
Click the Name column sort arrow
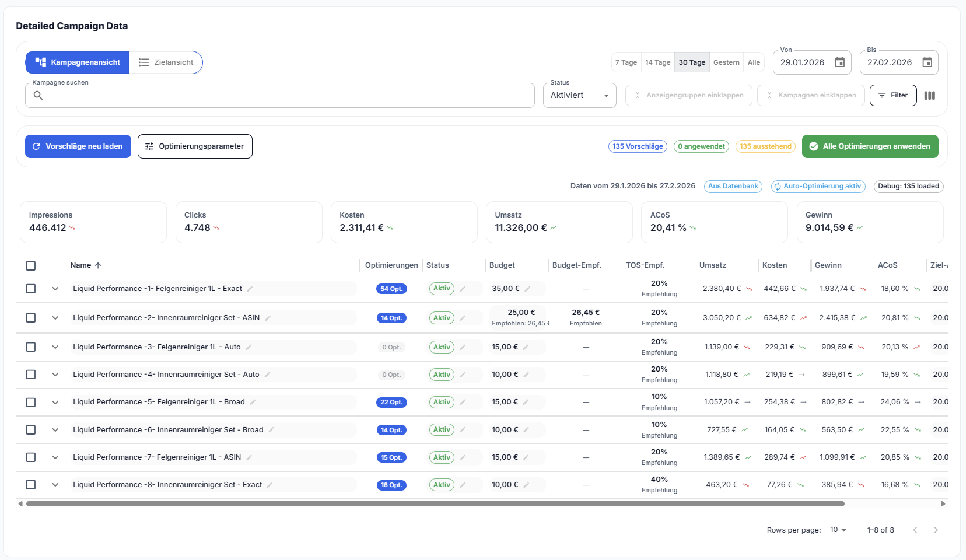tap(98, 265)
